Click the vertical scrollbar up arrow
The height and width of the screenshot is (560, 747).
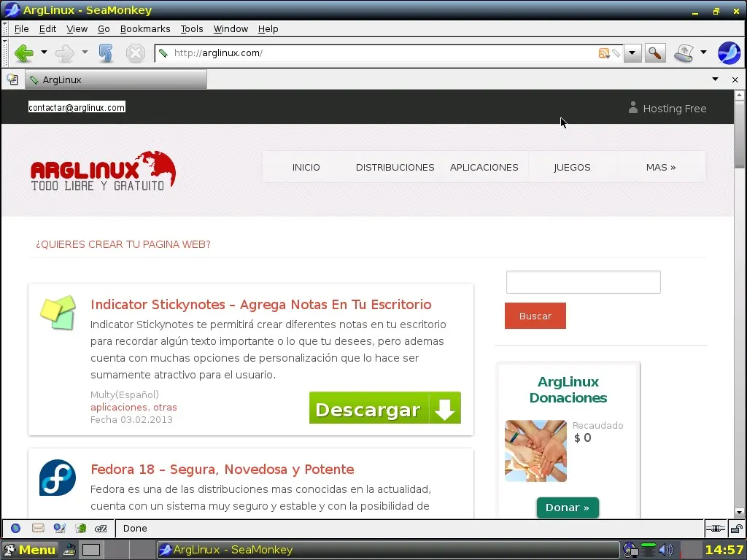point(740,95)
